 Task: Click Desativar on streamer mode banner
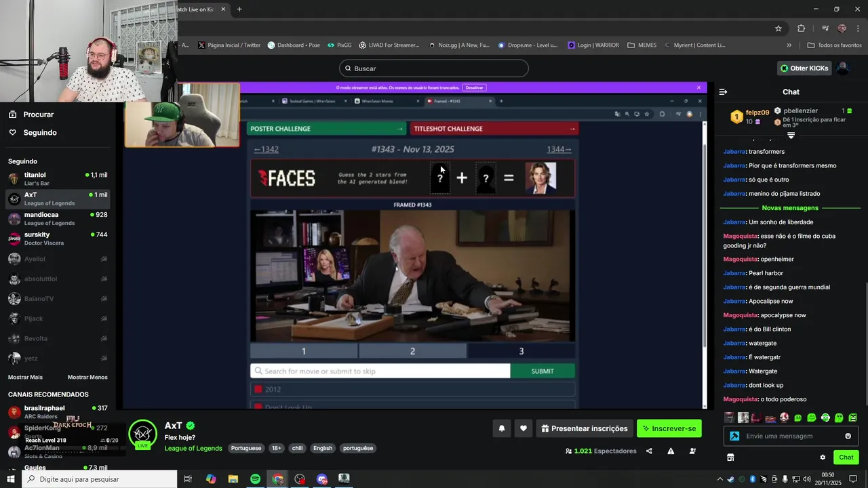474,87
